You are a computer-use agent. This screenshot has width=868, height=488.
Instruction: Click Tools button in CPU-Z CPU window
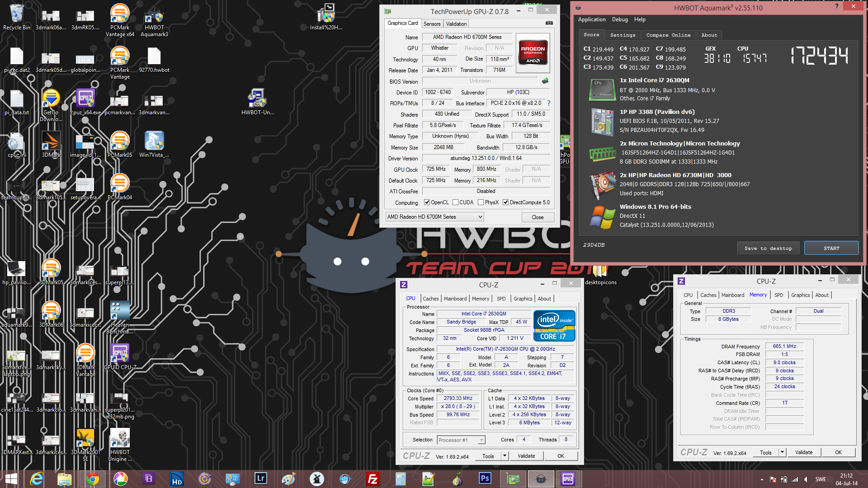[x=488, y=456]
